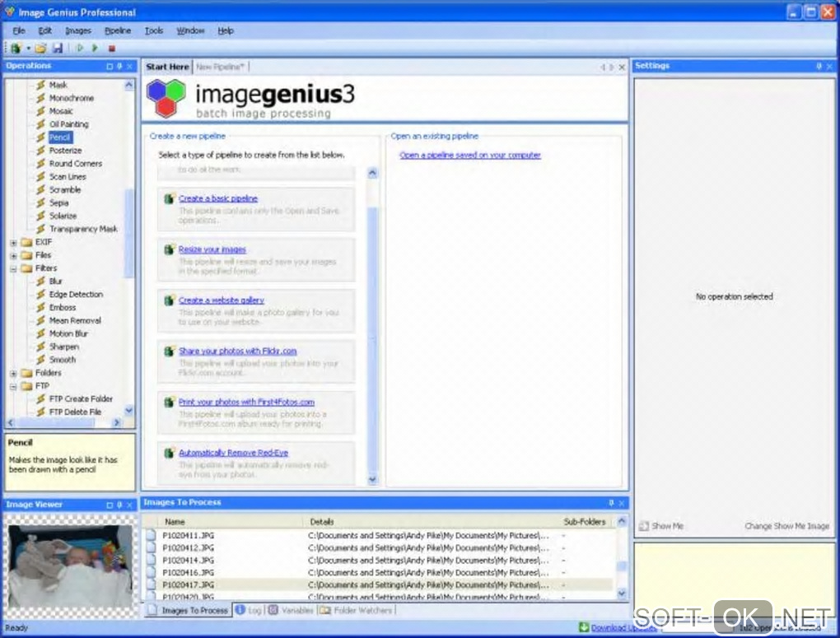The width and height of the screenshot is (840, 638).
Task: Click the Save disk toolbar icon
Action: coord(57,49)
